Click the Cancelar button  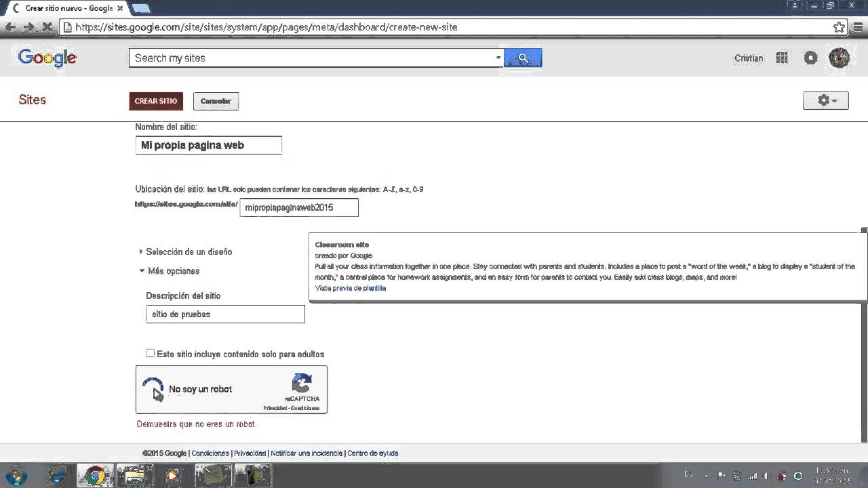click(216, 101)
